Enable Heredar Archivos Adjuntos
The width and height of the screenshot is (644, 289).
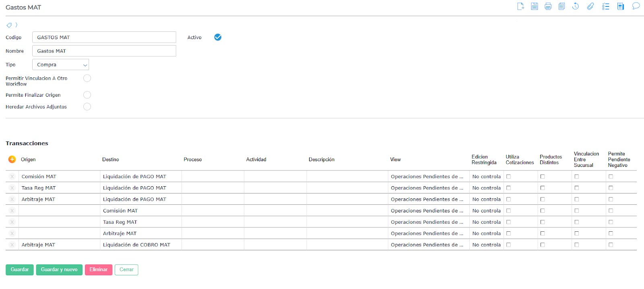[87, 106]
